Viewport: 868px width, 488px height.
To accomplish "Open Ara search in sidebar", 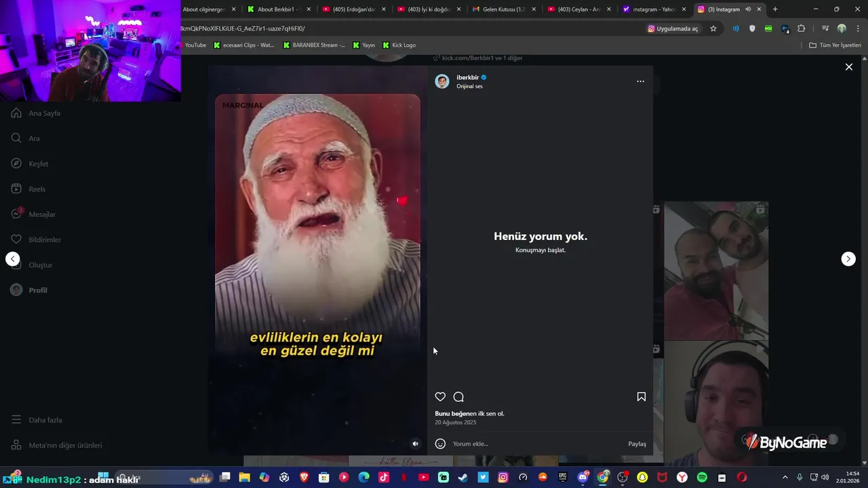I will tap(25, 138).
